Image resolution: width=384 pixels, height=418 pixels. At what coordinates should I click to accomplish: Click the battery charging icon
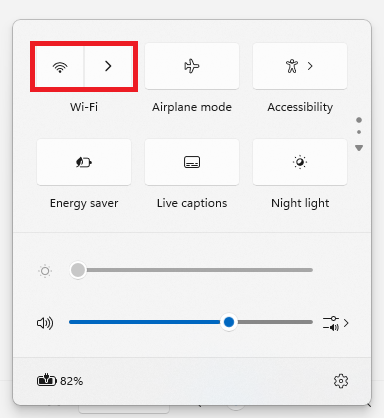point(47,380)
